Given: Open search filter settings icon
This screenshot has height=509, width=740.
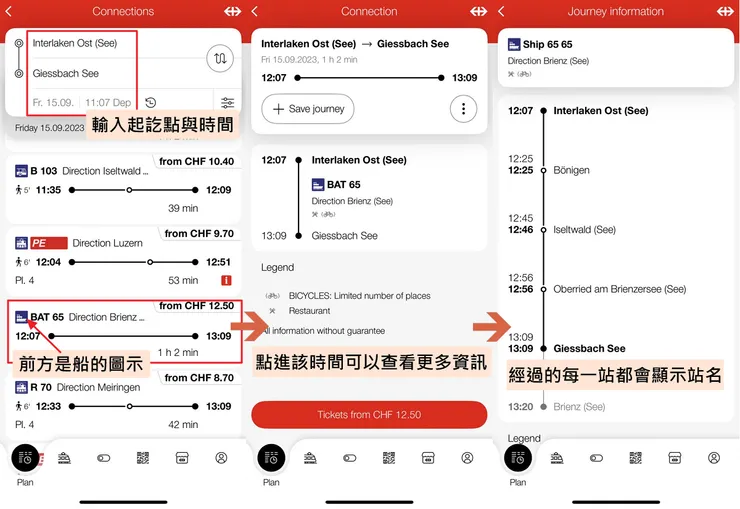Looking at the screenshot, I should coord(227,102).
